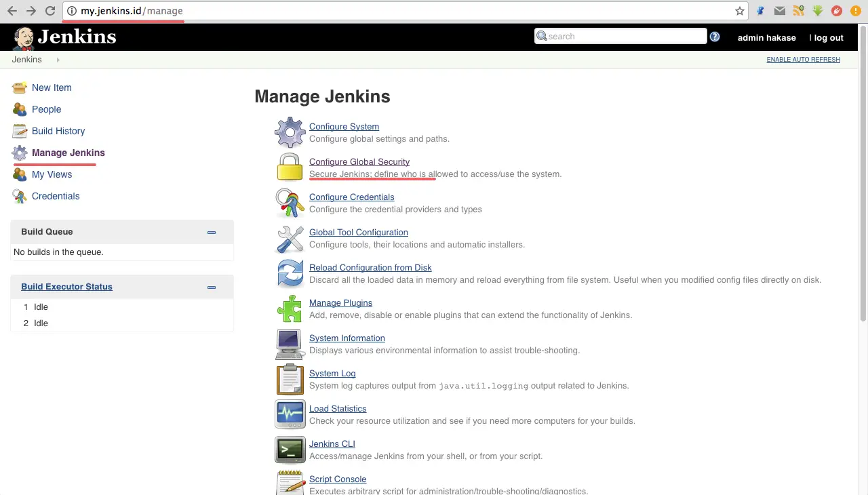Viewport: 868px width, 495px height.
Task: Click the mail envelope extension icon
Action: [780, 11]
